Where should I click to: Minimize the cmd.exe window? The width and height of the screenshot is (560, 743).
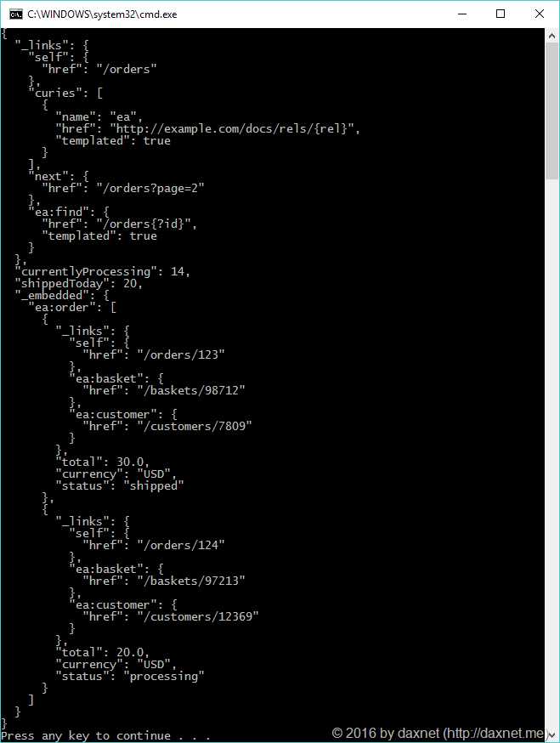point(462,14)
